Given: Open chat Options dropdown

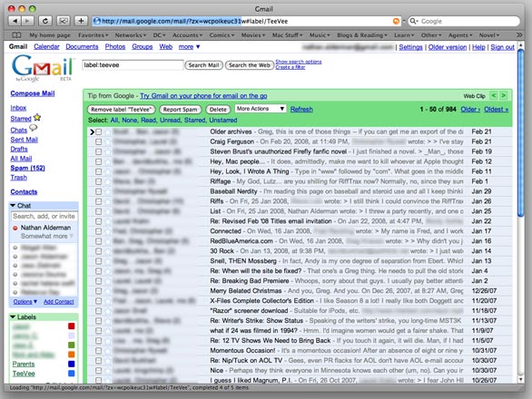Looking at the screenshot, I should click(25, 302).
